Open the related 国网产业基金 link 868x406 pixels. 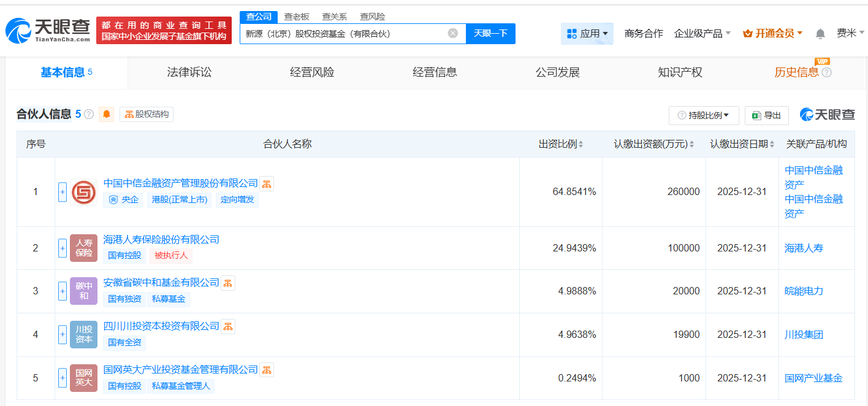tap(814, 378)
